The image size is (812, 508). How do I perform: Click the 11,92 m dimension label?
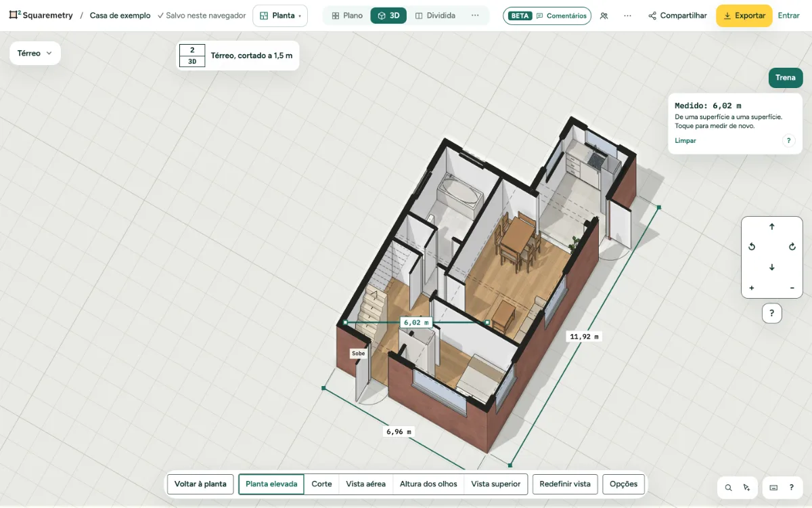[585, 337]
